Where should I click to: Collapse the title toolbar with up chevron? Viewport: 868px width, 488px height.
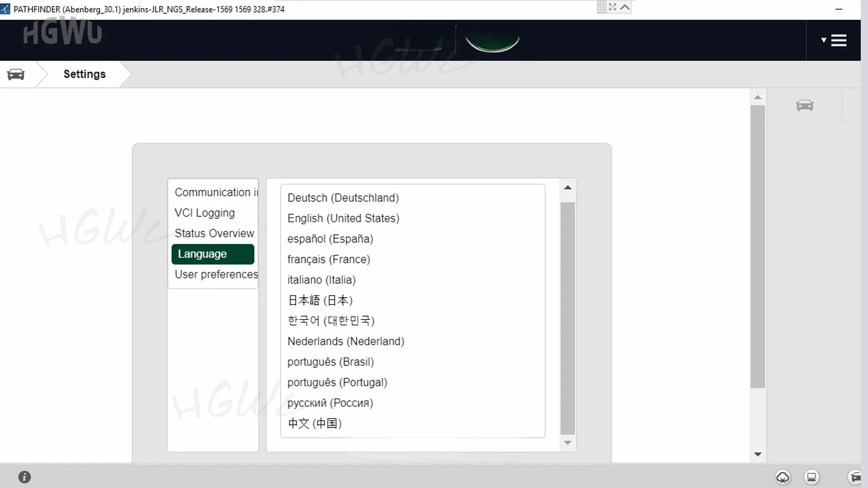click(x=625, y=7)
